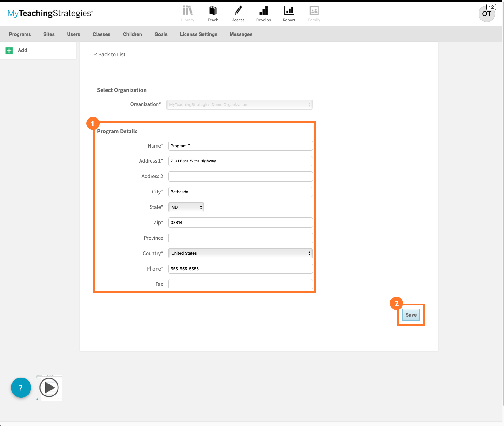Play the tutorial video thumbnail
The height and width of the screenshot is (426, 504).
(49, 388)
